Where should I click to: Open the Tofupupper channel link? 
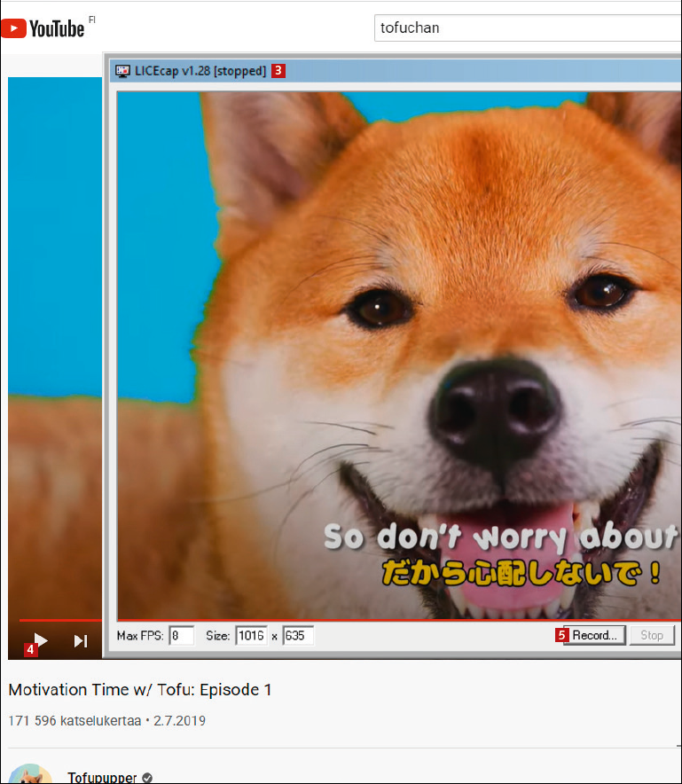point(102,778)
